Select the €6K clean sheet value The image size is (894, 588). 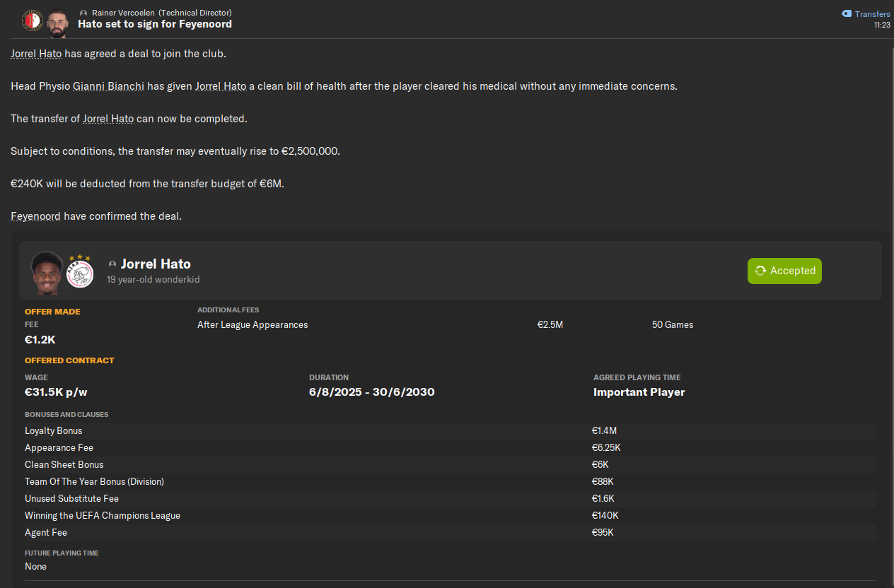[x=600, y=465]
